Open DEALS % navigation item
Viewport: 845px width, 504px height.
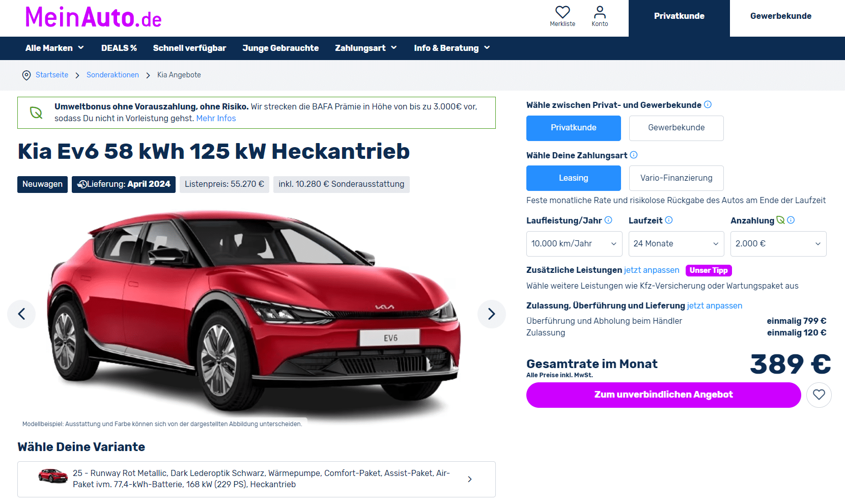pyautogui.click(x=119, y=48)
